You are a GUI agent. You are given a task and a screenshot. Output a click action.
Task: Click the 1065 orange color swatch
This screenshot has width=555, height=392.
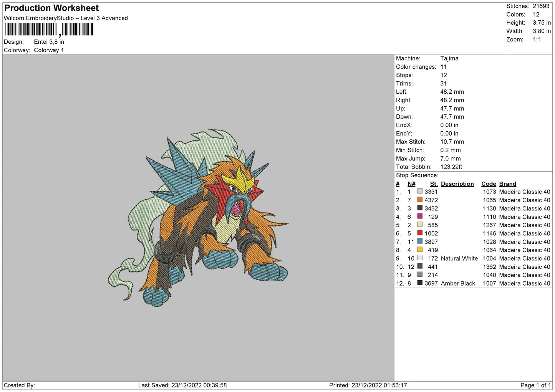(x=420, y=200)
